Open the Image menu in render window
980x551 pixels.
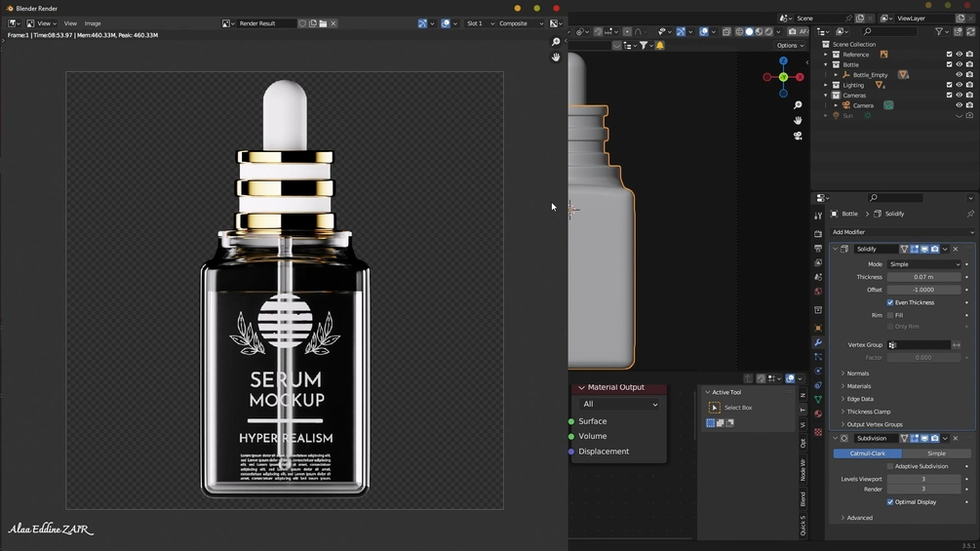93,23
